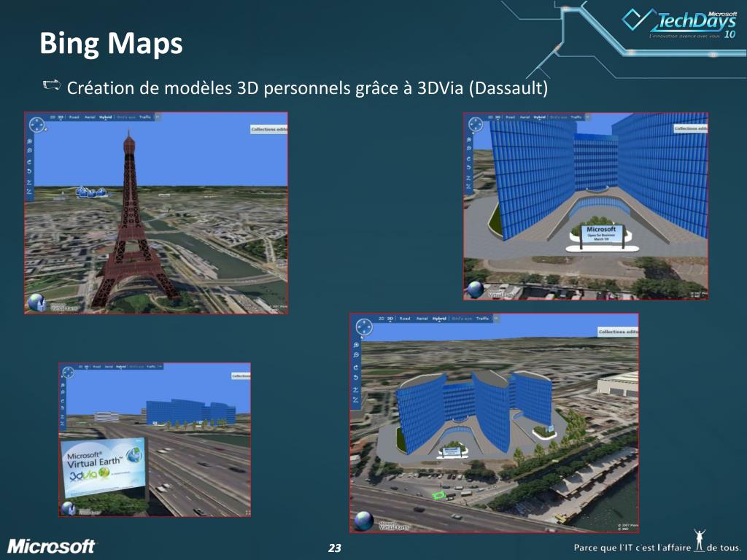Open Collections editor in the highway billboard map

pos(241,376)
